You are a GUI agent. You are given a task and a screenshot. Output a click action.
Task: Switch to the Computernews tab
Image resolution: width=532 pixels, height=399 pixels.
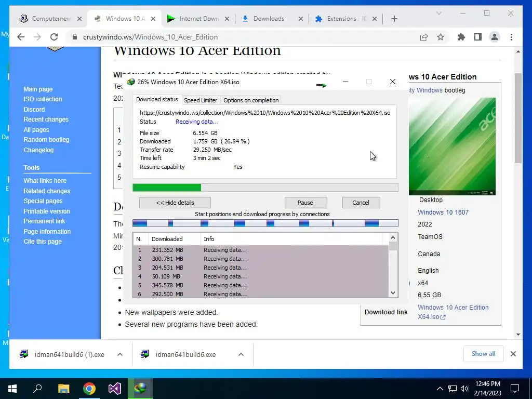pyautogui.click(x=50, y=19)
